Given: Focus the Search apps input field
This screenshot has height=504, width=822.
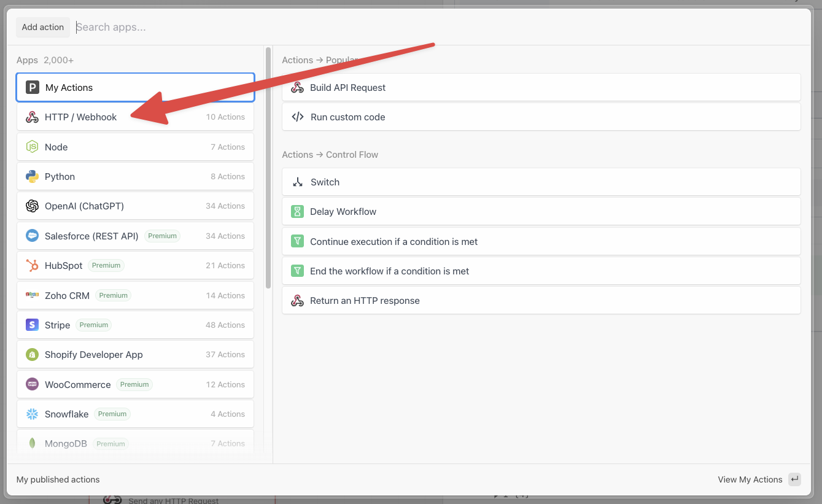Looking at the screenshot, I should 439,27.
